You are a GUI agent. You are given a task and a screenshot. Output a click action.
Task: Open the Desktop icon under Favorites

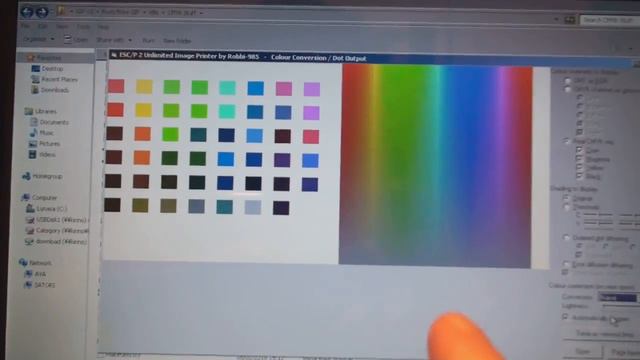[36, 69]
